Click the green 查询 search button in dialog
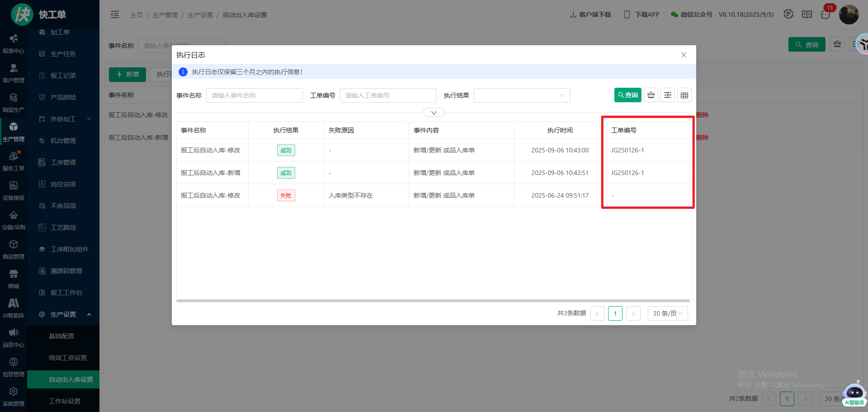The width and height of the screenshot is (868, 412). [x=627, y=95]
